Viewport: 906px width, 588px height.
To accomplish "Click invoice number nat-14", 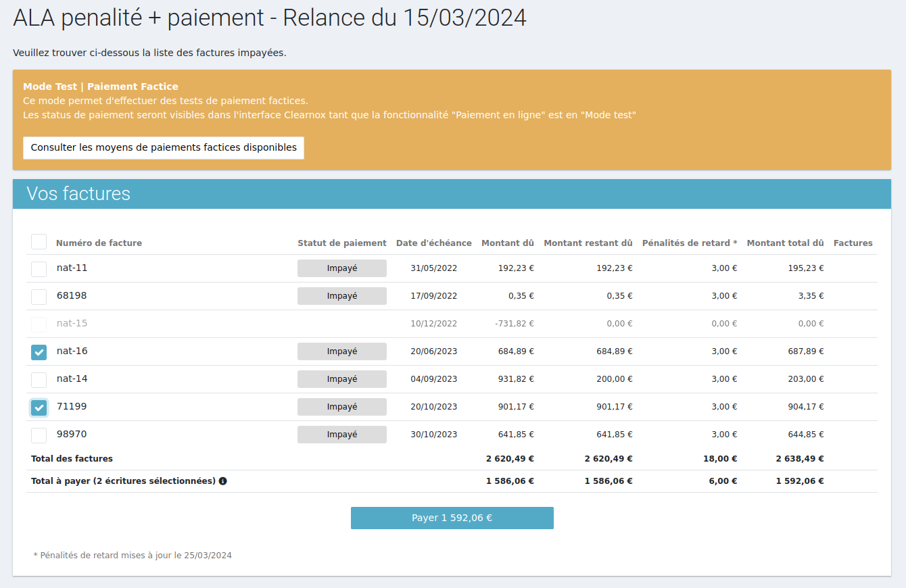I will pyautogui.click(x=72, y=378).
